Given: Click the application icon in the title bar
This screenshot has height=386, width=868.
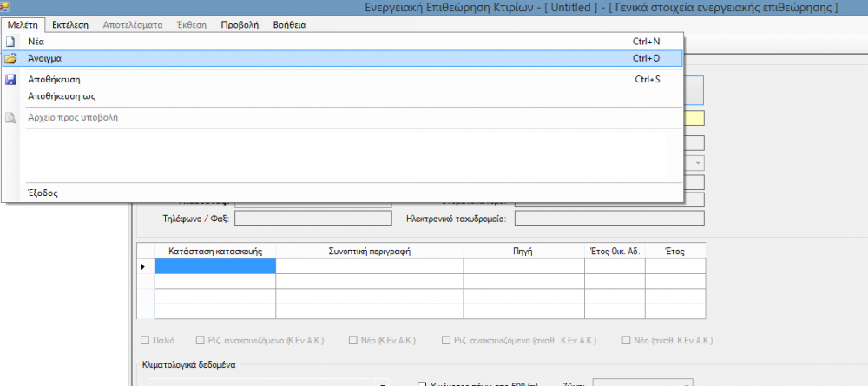Looking at the screenshot, I should pos(4,7).
